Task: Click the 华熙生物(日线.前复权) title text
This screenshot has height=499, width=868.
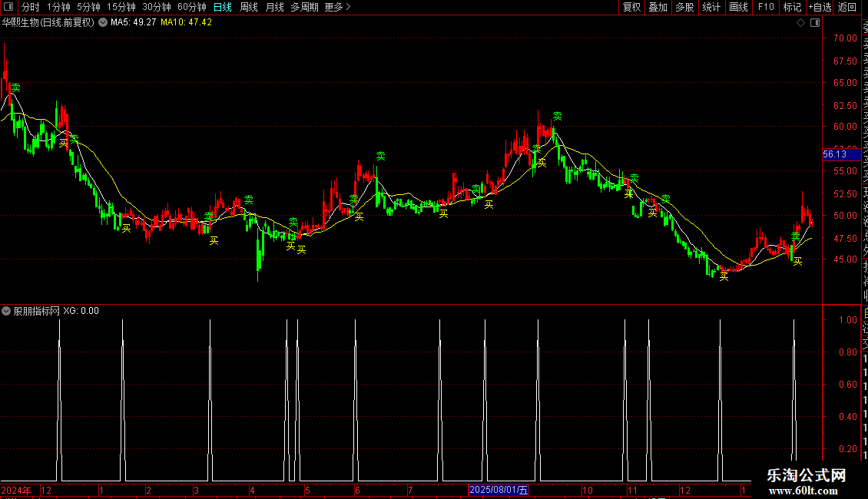Action: point(48,22)
